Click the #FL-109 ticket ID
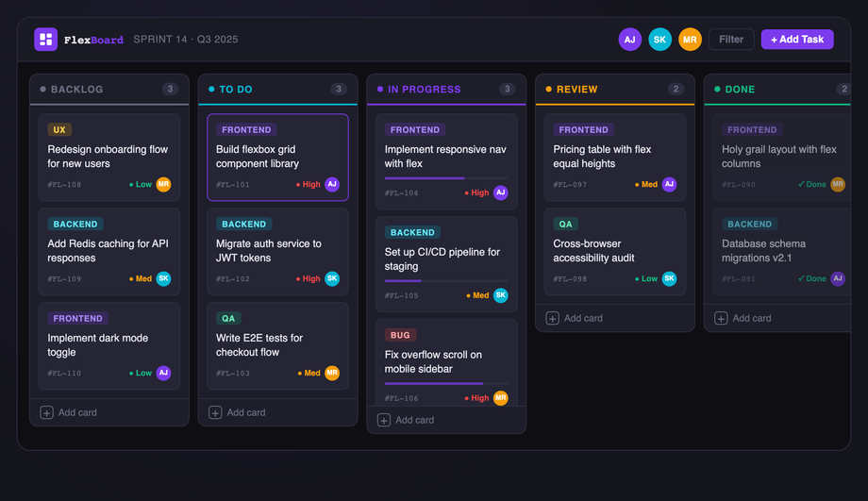868x501 pixels. (x=64, y=279)
